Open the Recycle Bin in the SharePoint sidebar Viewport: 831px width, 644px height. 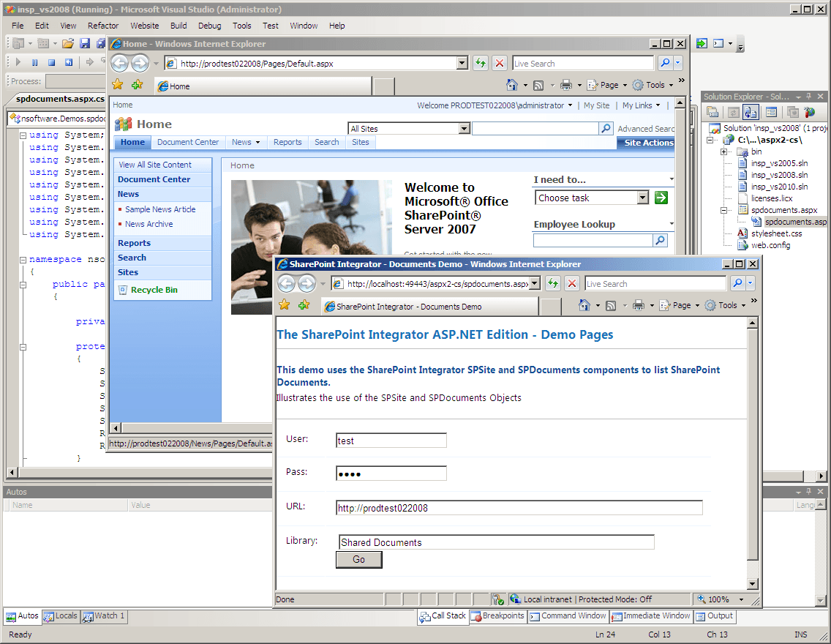click(154, 290)
